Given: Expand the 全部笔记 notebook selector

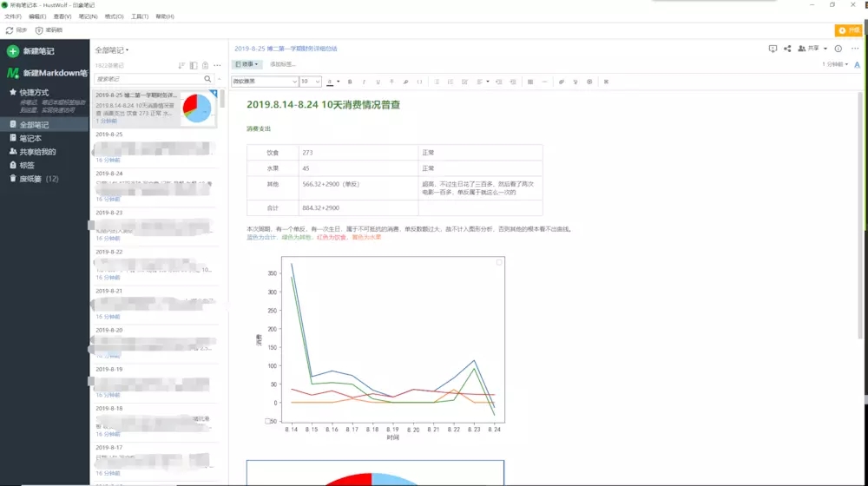Looking at the screenshot, I should (112, 50).
